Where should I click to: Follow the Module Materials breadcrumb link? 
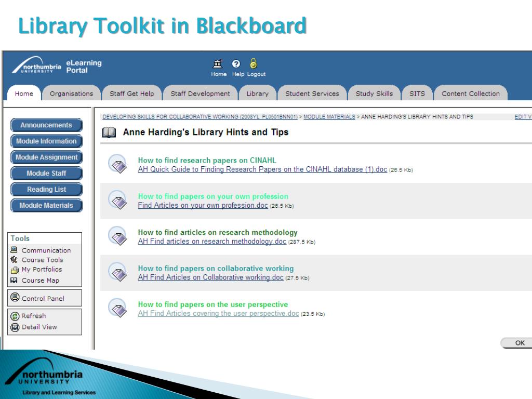[x=329, y=117]
